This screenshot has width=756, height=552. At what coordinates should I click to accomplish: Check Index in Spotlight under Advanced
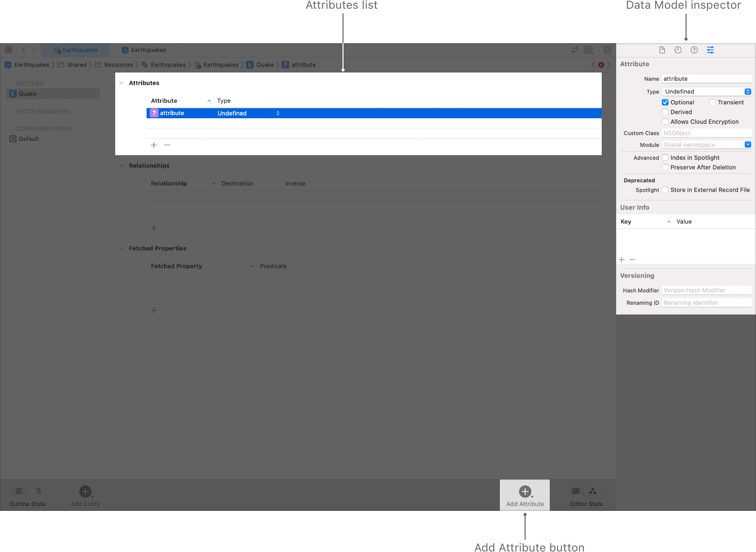(665, 157)
